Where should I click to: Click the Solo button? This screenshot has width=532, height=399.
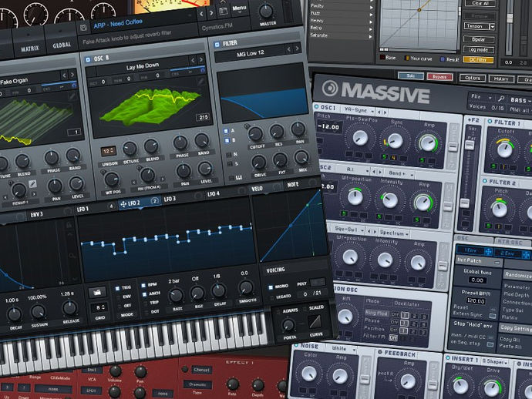click(410, 76)
